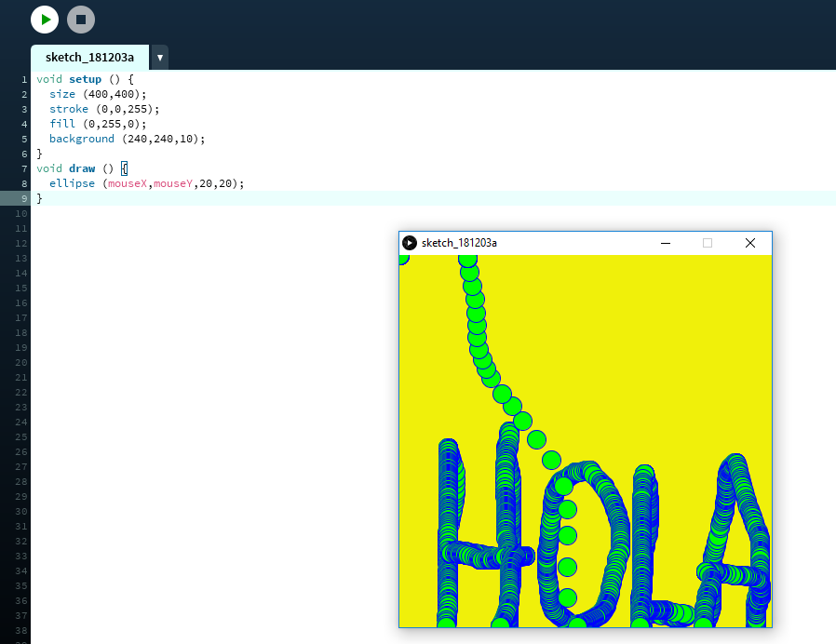Image resolution: width=836 pixels, height=644 pixels.
Task: Close the sketch_181203a output window
Action: click(750, 243)
